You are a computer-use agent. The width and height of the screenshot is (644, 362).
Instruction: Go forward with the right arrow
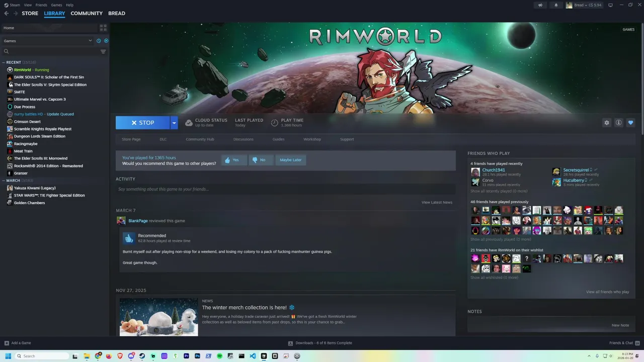[x=16, y=14]
